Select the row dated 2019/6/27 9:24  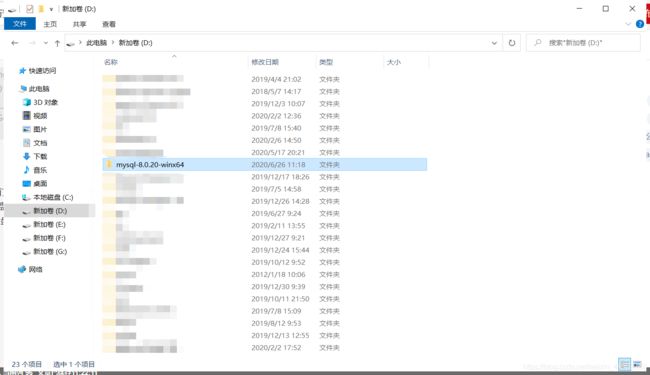click(265, 213)
